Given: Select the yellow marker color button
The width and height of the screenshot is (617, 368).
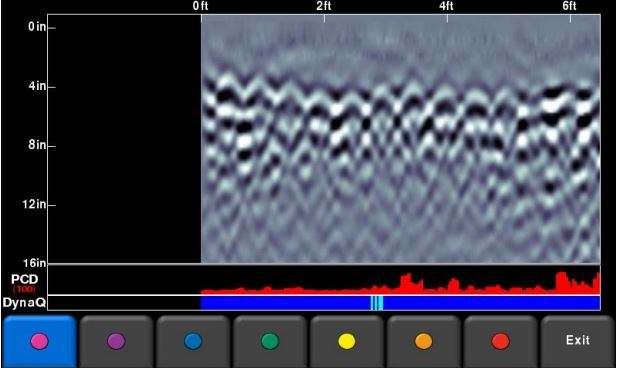Looking at the screenshot, I should click(x=347, y=341).
